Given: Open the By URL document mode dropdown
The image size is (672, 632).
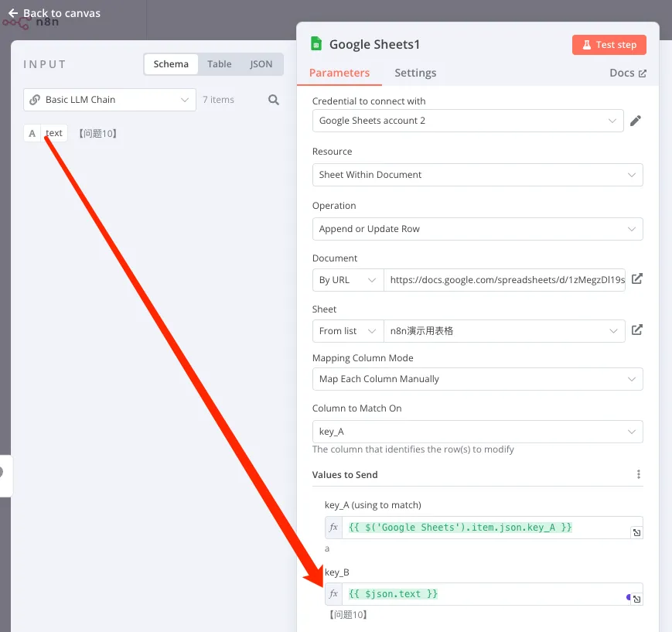Looking at the screenshot, I should pyautogui.click(x=348, y=280).
